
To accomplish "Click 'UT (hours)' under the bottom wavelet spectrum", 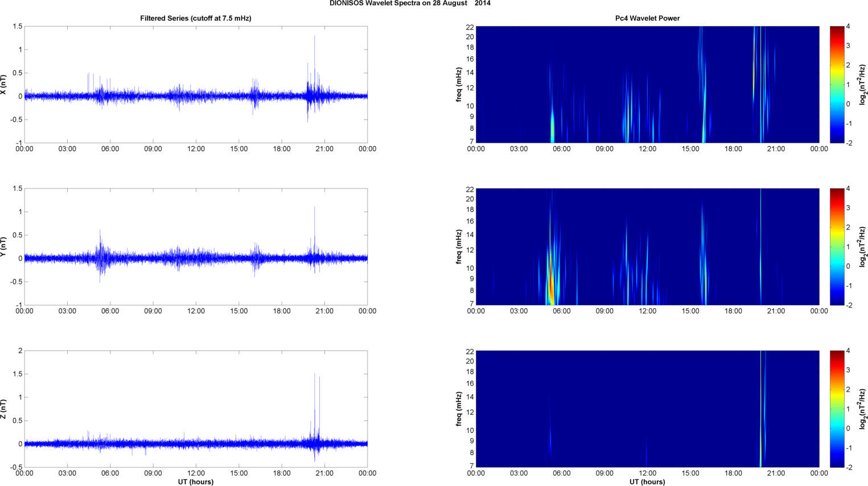I will click(x=647, y=481).
